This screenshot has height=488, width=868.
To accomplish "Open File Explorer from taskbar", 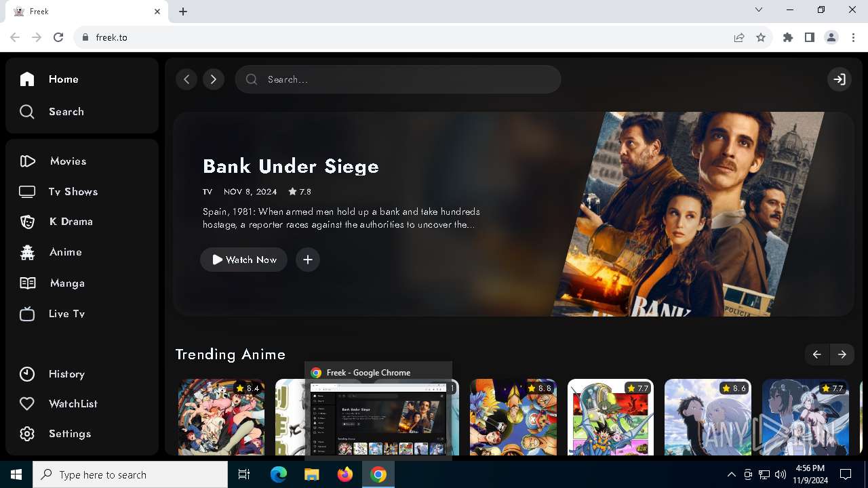I will pyautogui.click(x=311, y=474).
